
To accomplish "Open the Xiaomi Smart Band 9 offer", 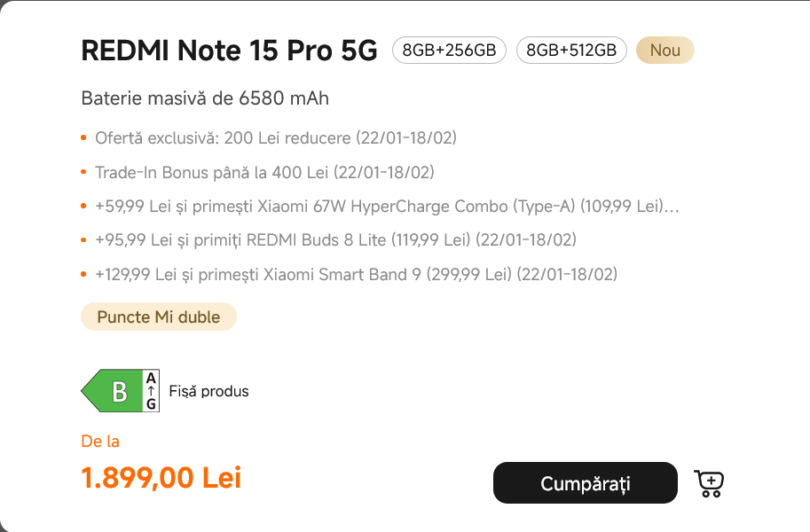I will point(356,275).
